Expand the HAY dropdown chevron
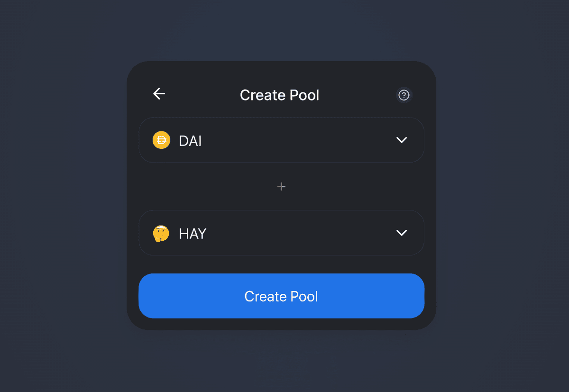This screenshot has height=392, width=569. click(x=402, y=233)
